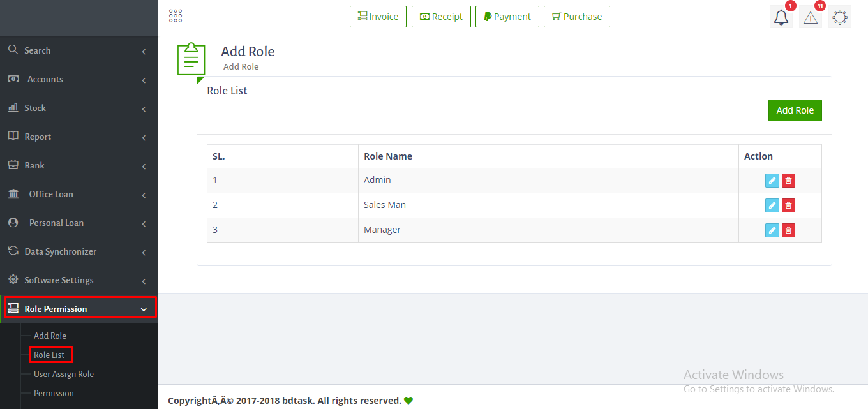The width and height of the screenshot is (868, 409).
Task: Open the warning triangle alerts icon
Action: 811,17
